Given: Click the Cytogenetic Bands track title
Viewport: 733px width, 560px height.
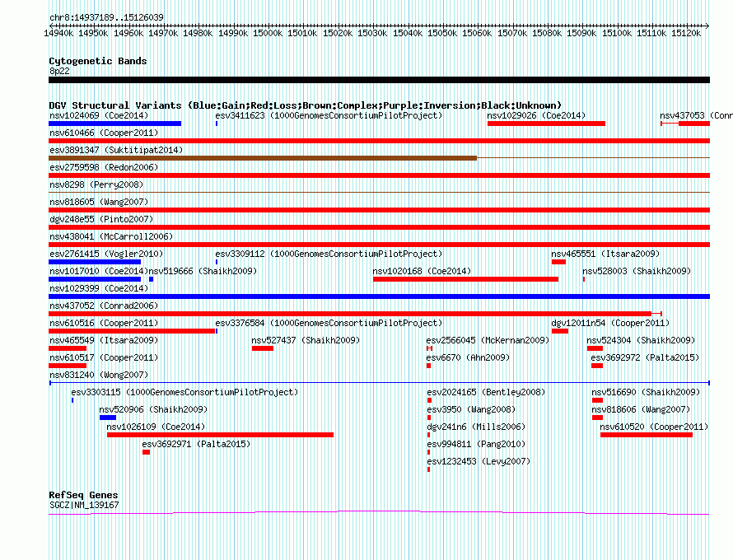Looking at the screenshot, I should (98, 61).
